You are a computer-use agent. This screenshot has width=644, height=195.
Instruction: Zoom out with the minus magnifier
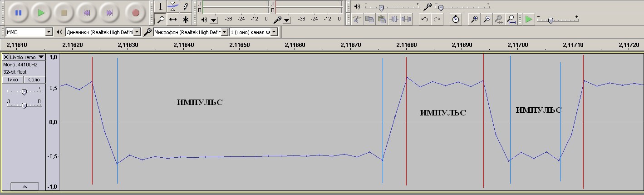487,19
